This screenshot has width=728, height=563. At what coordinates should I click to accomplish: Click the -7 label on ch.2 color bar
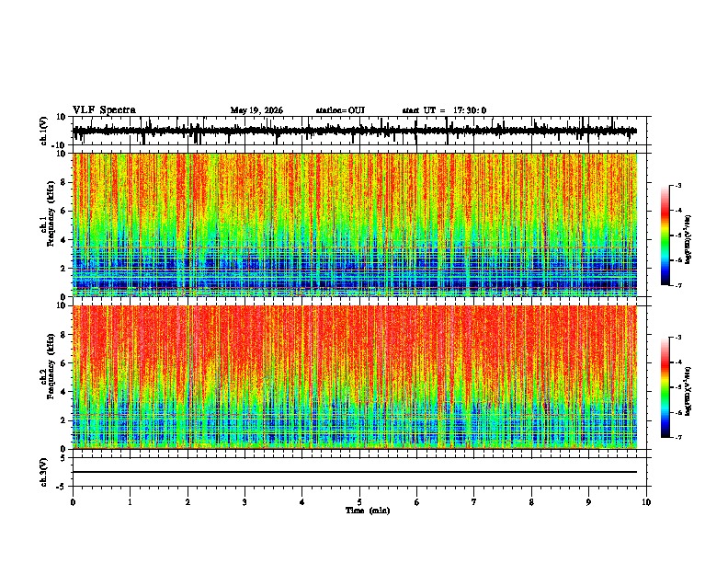(678, 437)
